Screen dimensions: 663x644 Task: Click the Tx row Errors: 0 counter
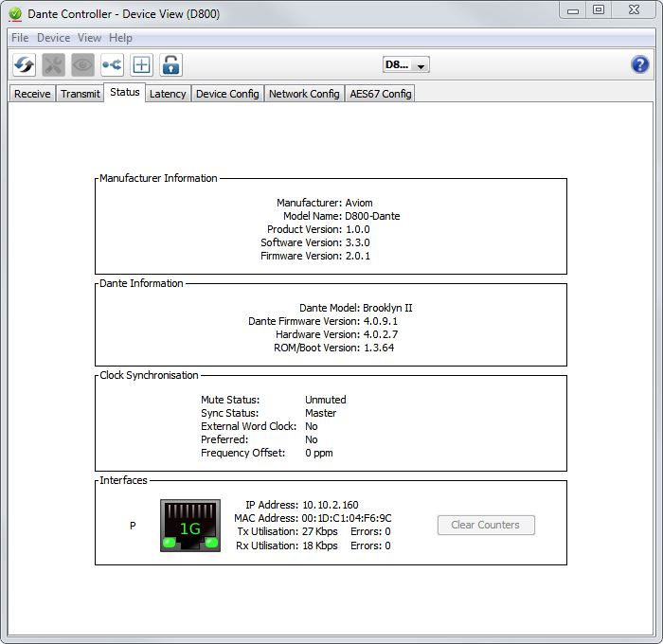click(x=371, y=531)
